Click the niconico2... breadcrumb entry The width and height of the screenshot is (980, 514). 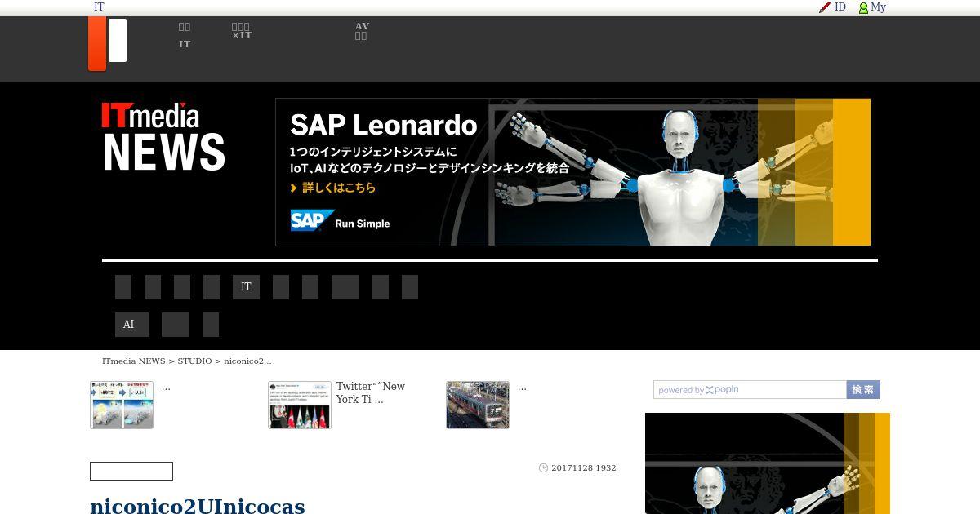pos(247,361)
